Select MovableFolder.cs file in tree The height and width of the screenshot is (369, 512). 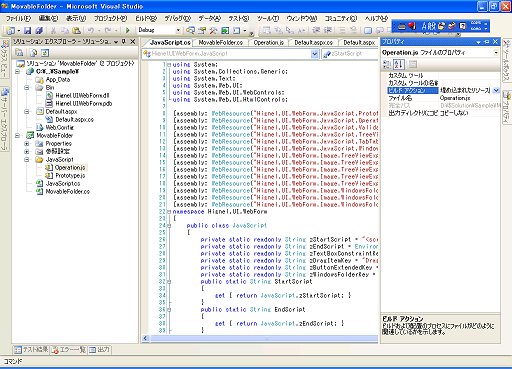point(68,192)
